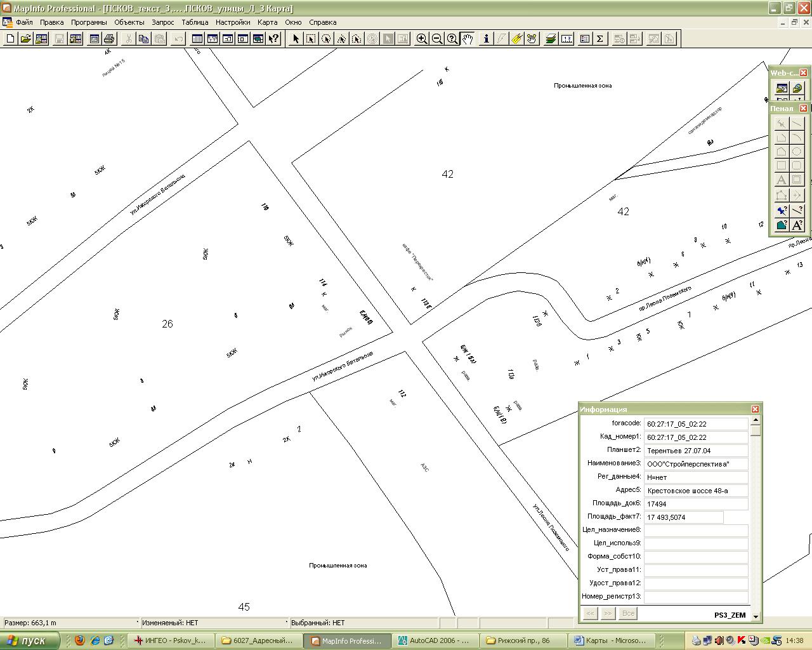Viewport: 812px width, 650px height.
Task: Choose the Marquee Select tool
Action: [311, 39]
